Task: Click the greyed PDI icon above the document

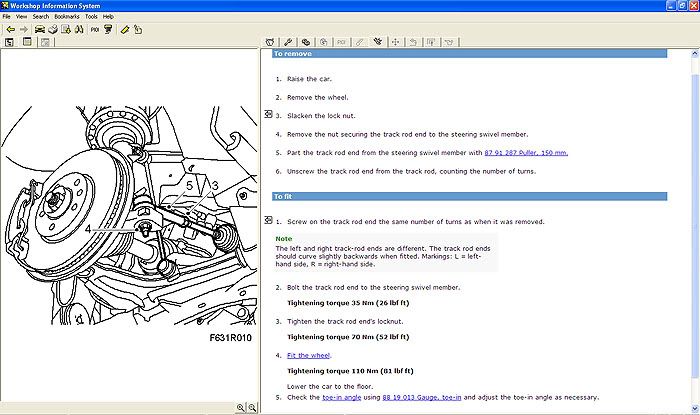Action: (x=342, y=42)
